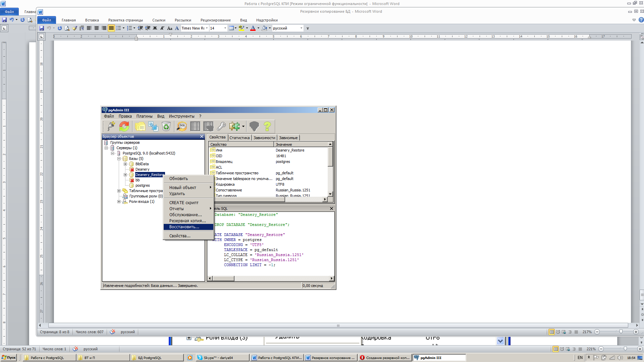This screenshot has width=644, height=362.
Task: Collapse the Базы (5) tree node
Action: [x=119, y=159]
